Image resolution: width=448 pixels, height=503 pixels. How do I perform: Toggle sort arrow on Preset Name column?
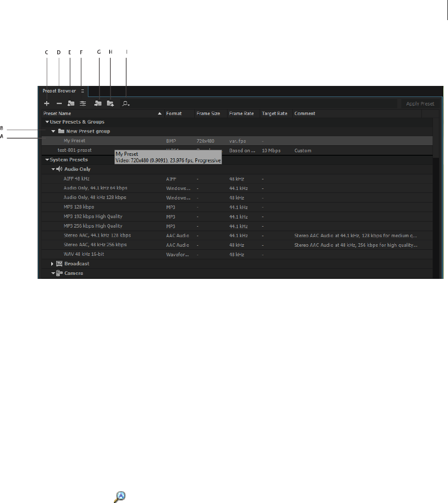pos(160,114)
